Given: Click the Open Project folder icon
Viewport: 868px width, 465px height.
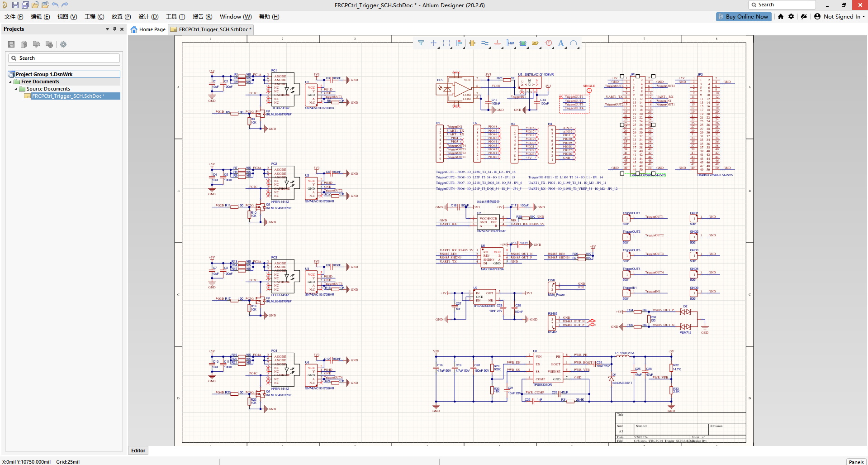Looking at the screenshot, I should click(45, 5).
